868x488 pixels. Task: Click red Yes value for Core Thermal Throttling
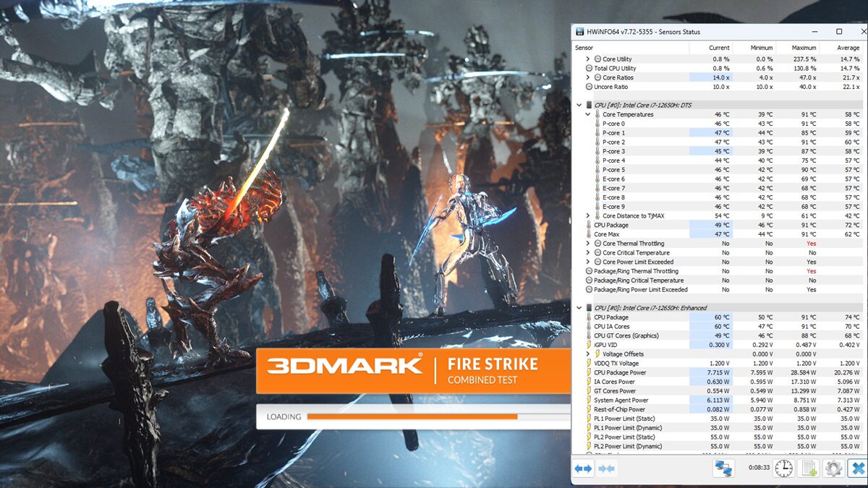click(811, 244)
